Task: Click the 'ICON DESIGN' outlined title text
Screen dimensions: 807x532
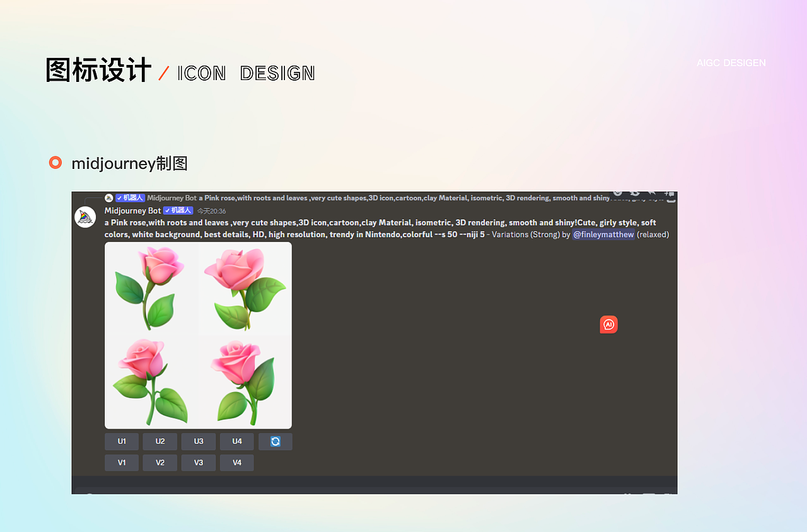Action: (x=246, y=73)
